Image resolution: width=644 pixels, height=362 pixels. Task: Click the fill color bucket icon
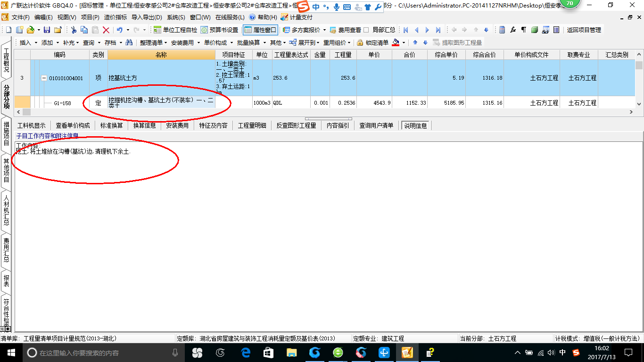tap(396, 42)
